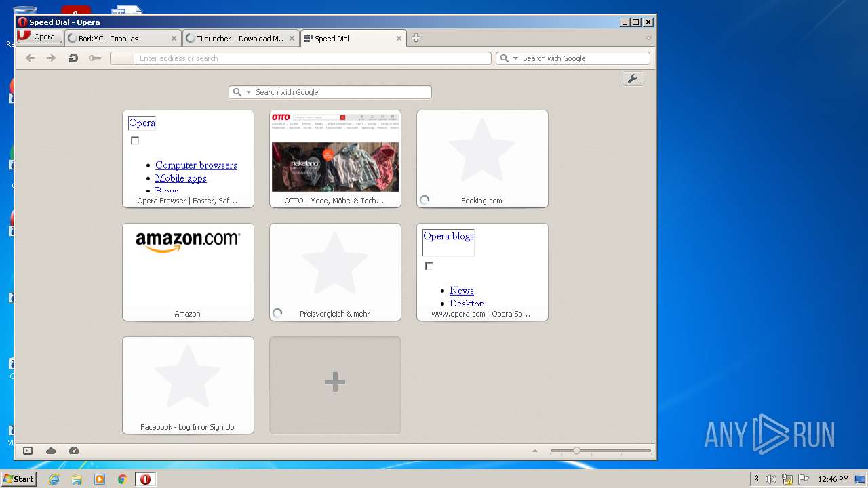Image resolution: width=868 pixels, height=488 pixels.
Task: Go forward with the Forward arrow
Action: click(51, 58)
